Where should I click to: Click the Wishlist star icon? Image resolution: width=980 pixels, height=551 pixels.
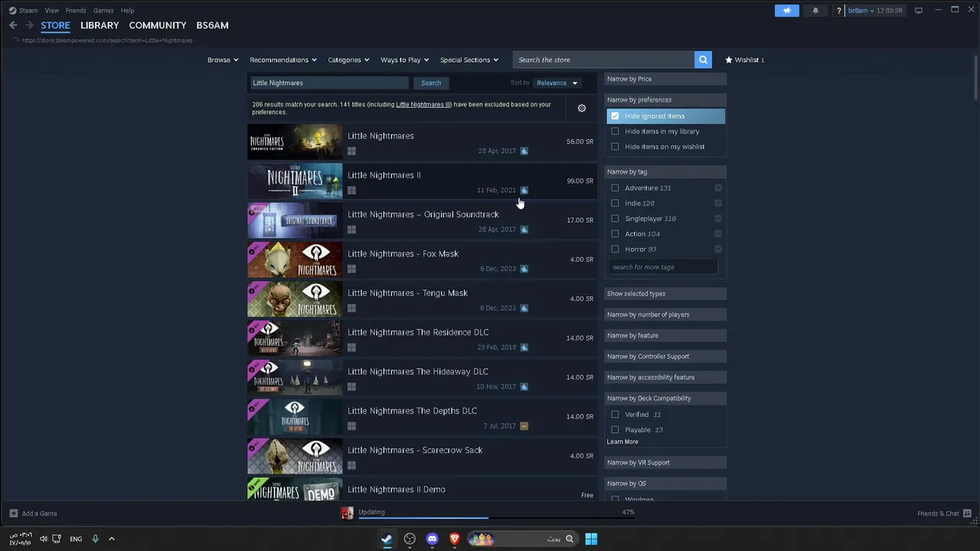tap(729, 60)
